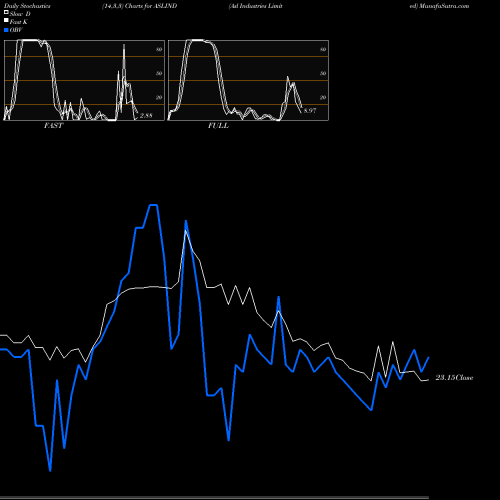This screenshot has height=500, width=500.
Task: Click the 20 level label in FAST chart
Action: [x=159, y=97]
